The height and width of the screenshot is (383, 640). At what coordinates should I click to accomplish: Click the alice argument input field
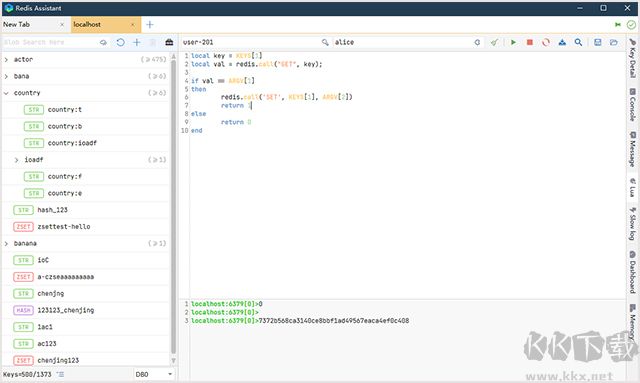[x=402, y=42]
